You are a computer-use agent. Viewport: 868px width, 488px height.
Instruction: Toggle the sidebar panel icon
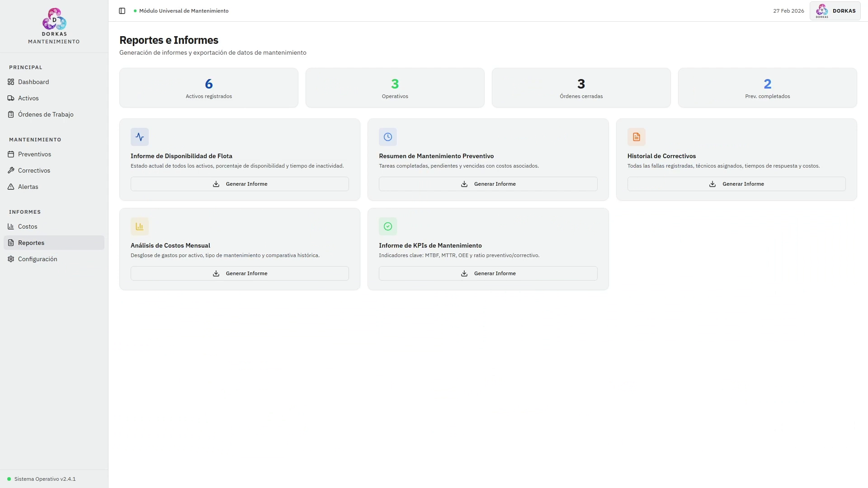122,11
